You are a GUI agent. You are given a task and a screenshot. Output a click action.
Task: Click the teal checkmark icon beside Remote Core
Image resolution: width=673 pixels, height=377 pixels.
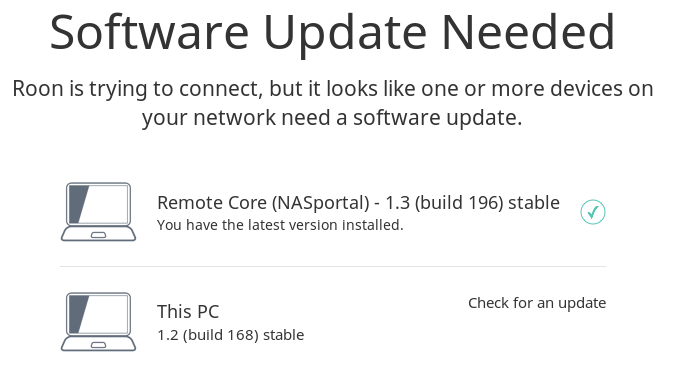(x=593, y=212)
